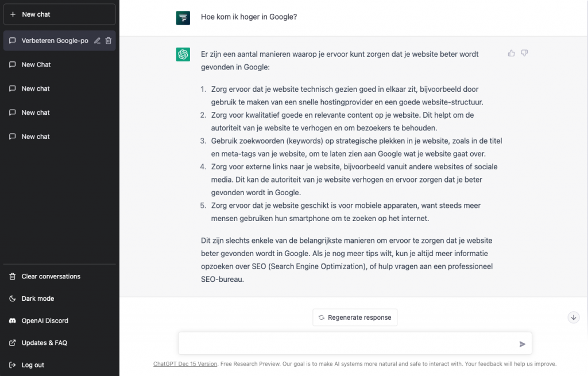This screenshot has width=588, height=376.
Task: Click the chat bubble icon of Verbeteren Google-po
Action: (13, 41)
